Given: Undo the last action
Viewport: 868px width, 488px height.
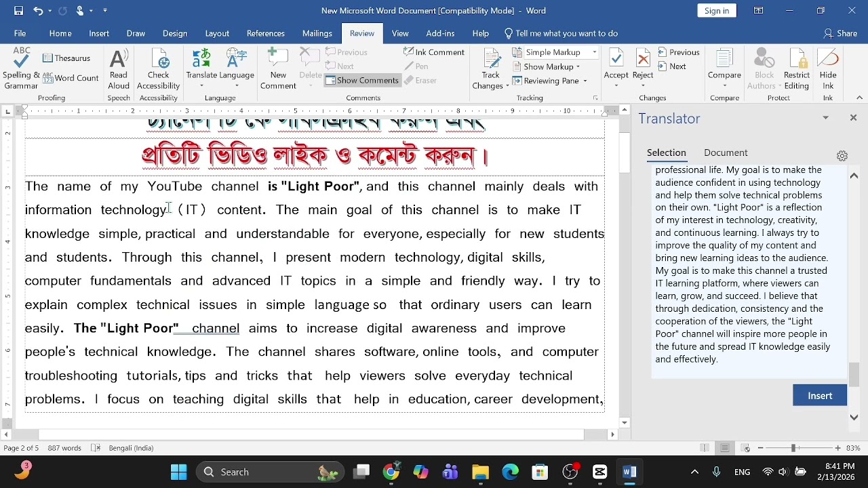Looking at the screenshot, I should pyautogui.click(x=39, y=11).
